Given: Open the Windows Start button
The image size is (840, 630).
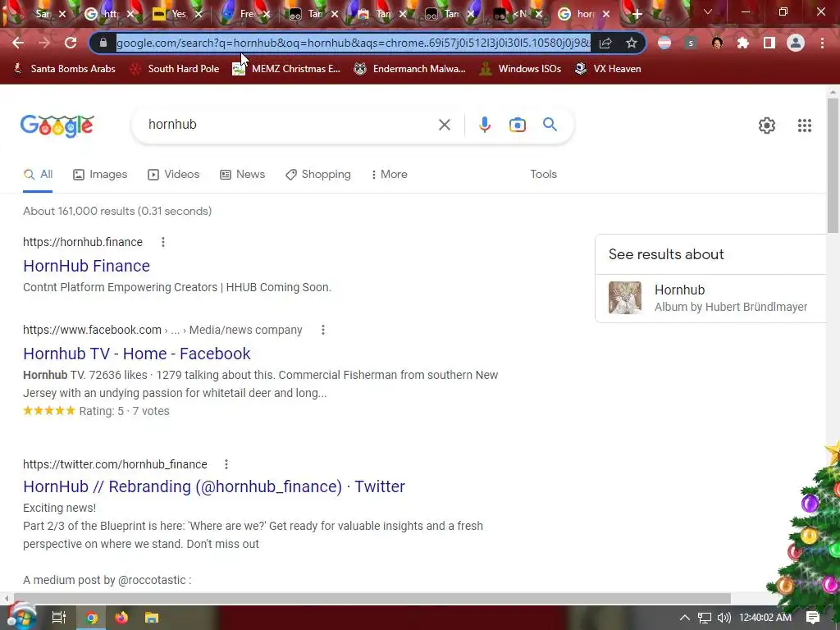Looking at the screenshot, I should tap(21, 617).
